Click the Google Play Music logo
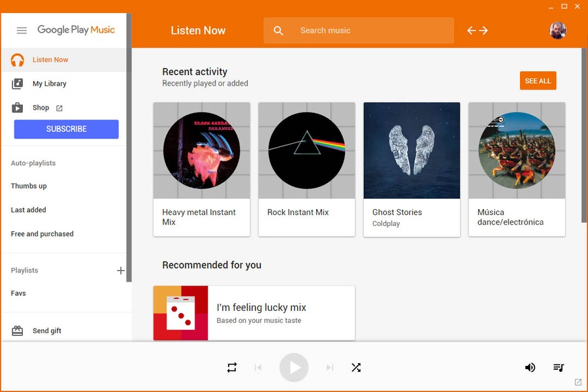The height and width of the screenshot is (392, 588). click(76, 30)
